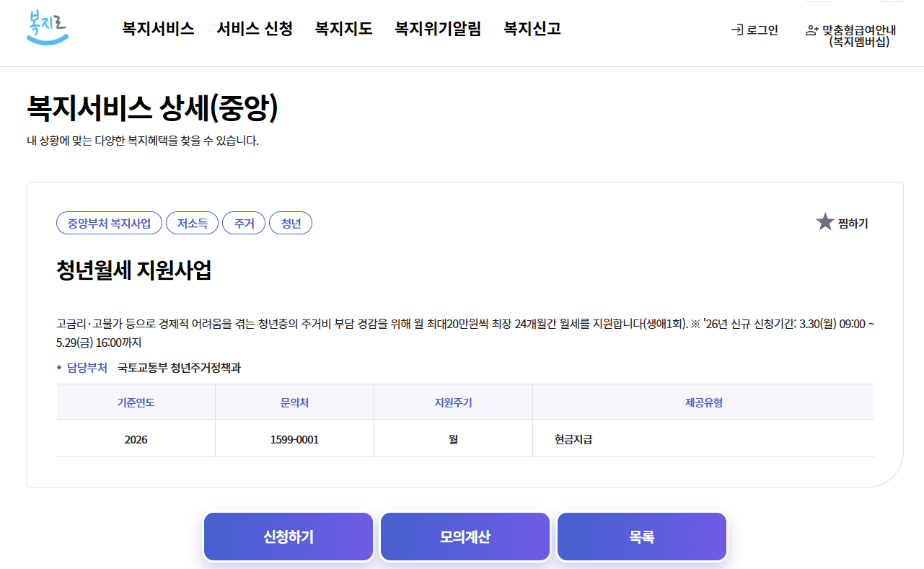Screen dimensions: 924x569
Task: Click the 신청하기 button
Action: (x=289, y=537)
